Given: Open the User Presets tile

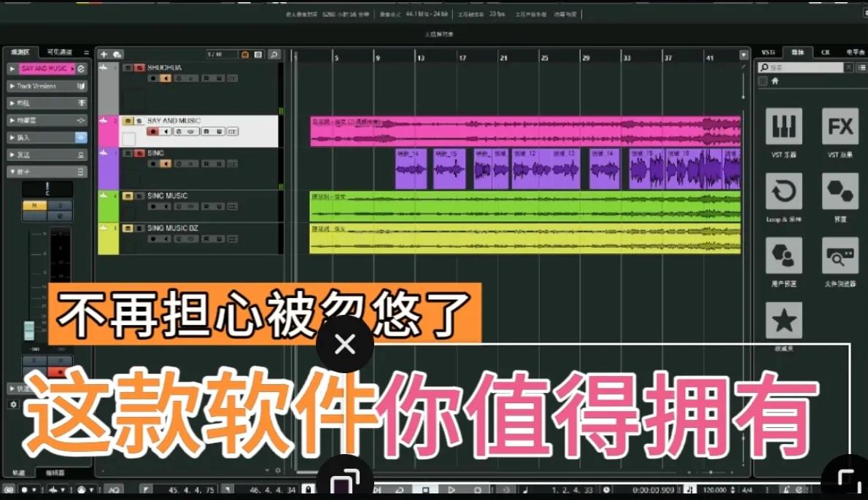Looking at the screenshot, I should [x=783, y=255].
